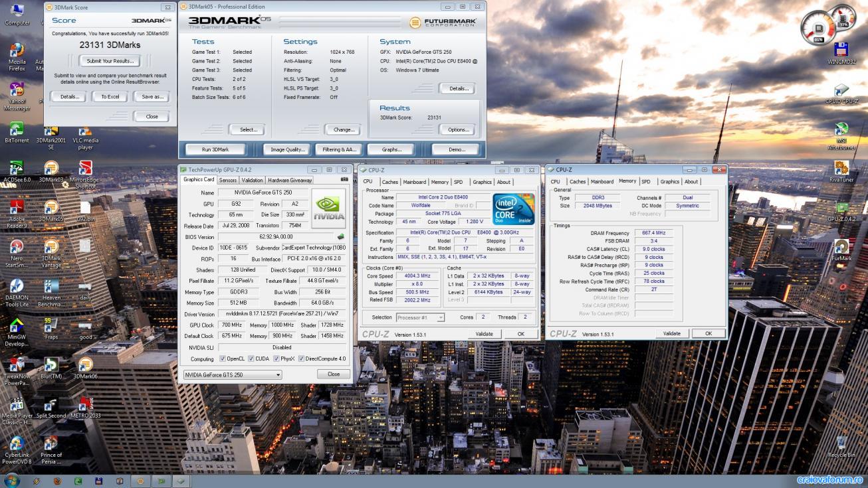The image size is (868, 488).
Task: Click the Intel Core 2 logo in CPU-Z
Action: [x=514, y=209]
